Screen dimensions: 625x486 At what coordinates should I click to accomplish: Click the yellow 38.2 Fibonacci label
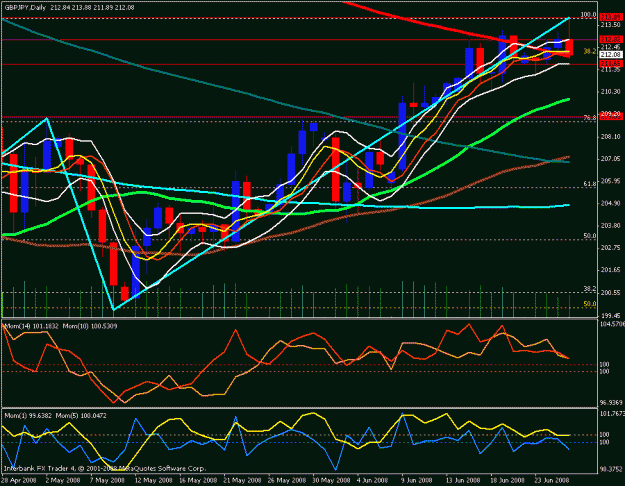590,51
